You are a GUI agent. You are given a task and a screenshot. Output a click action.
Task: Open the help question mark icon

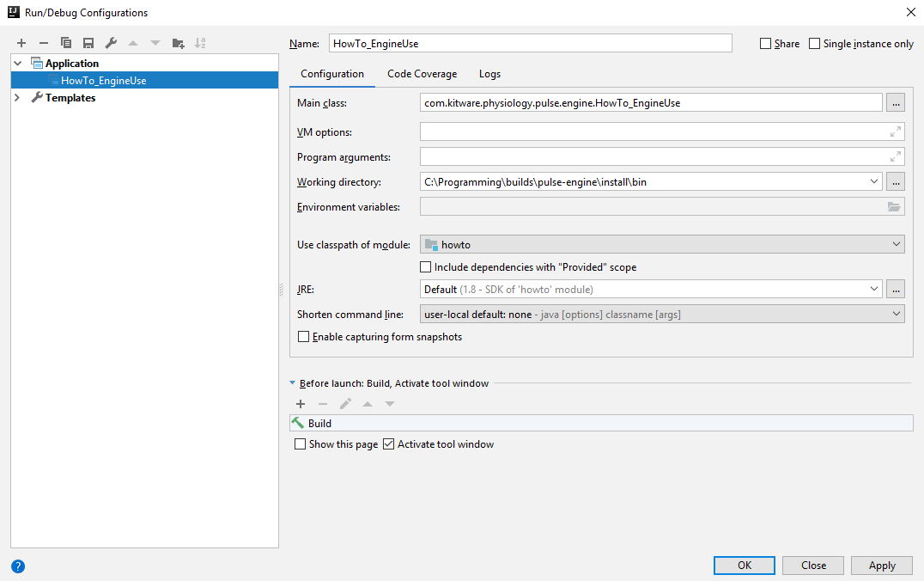click(18, 566)
